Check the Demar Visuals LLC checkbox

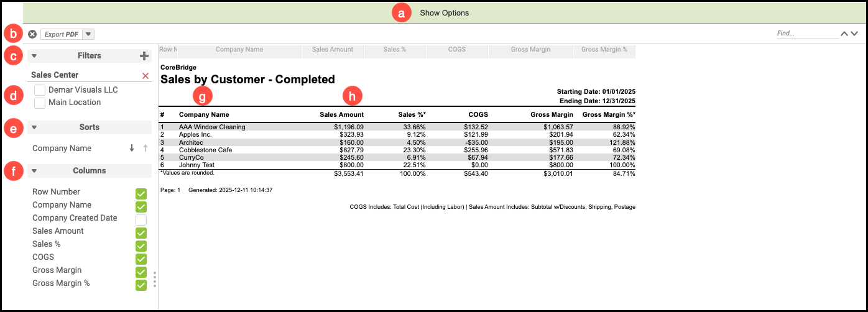click(40, 90)
